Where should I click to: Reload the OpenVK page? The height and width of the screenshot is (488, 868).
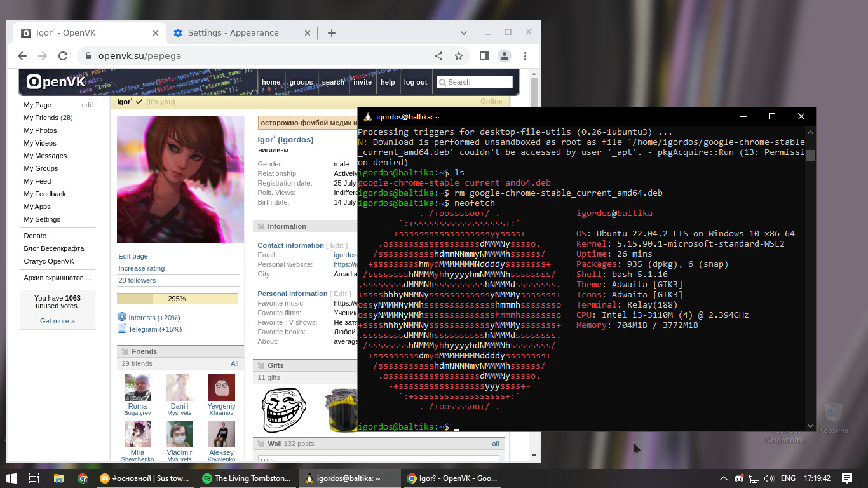pyautogui.click(x=63, y=56)
